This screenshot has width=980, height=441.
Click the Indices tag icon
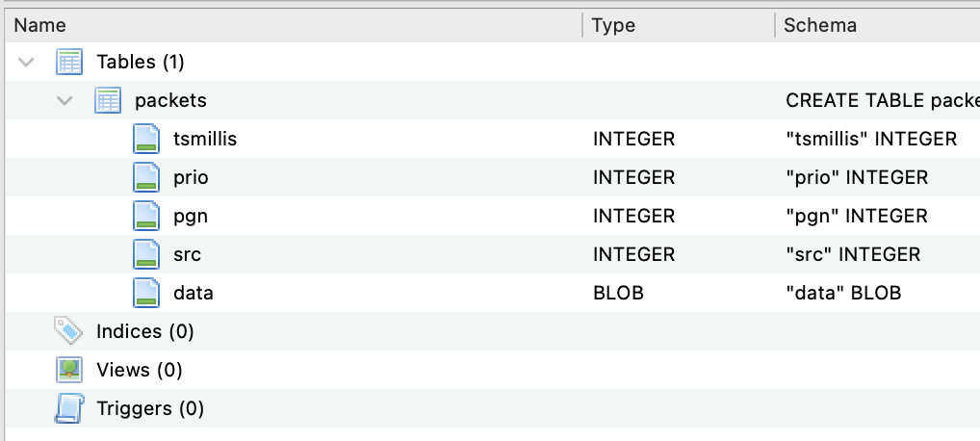(68, 331)
